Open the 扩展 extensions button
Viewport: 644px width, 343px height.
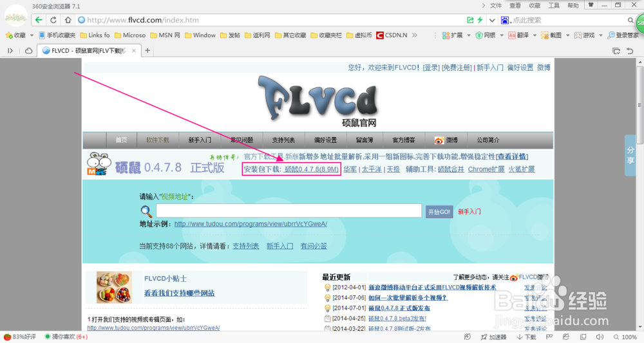[452, 35]
